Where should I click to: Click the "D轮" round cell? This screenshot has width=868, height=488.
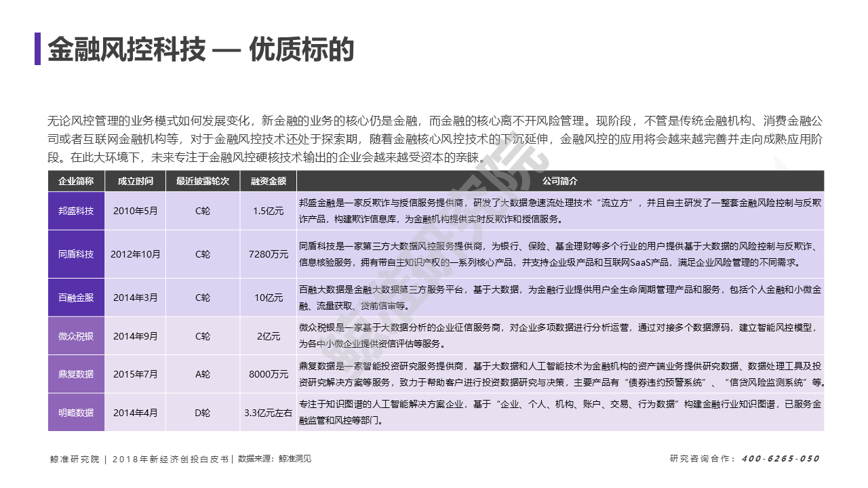(203, 412)
